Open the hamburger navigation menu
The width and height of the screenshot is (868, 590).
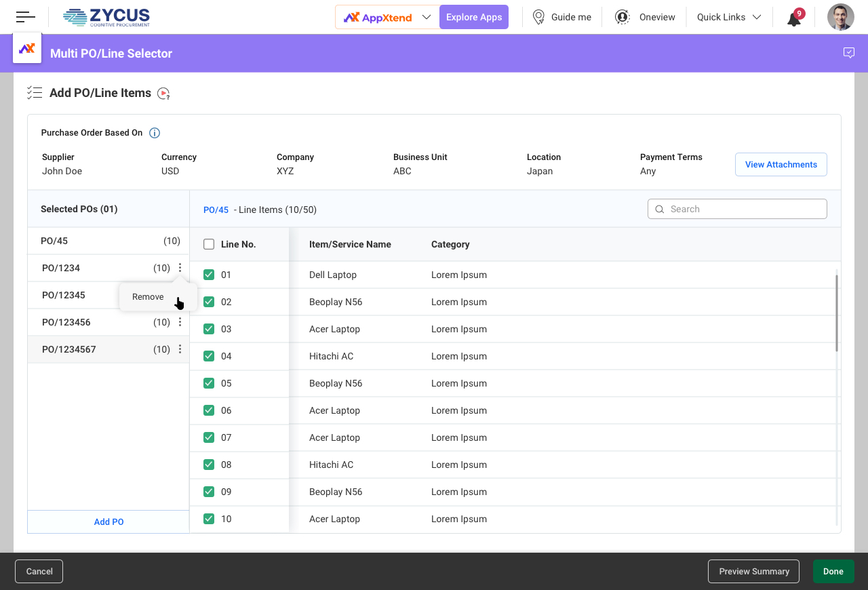pyautogui.click(x=26, y=17)
